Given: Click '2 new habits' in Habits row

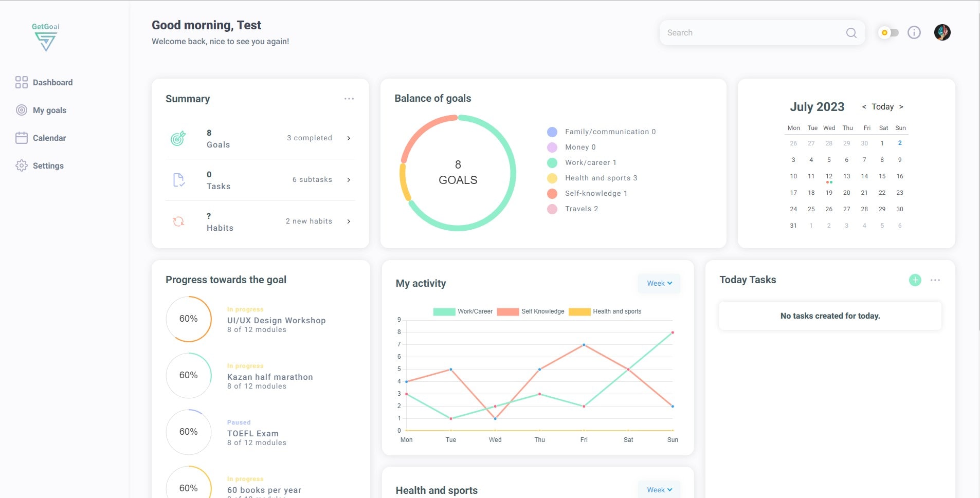Looking at the screenshot, I should click(x=309, y=222).
